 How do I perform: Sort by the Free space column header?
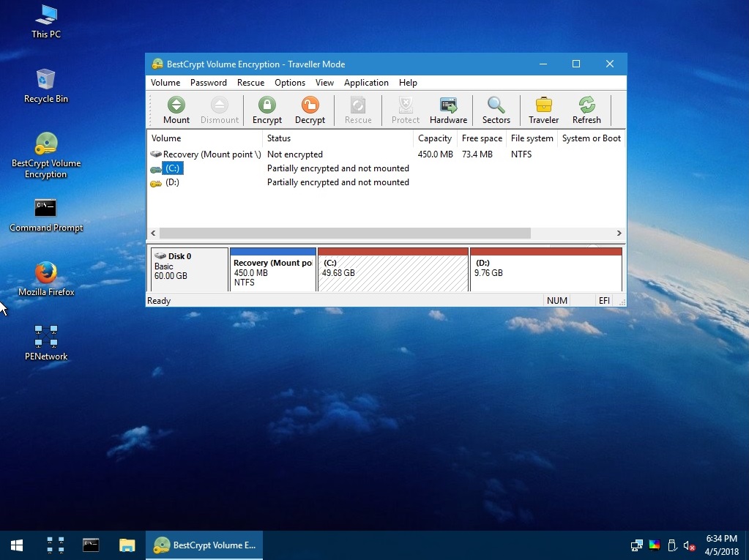pos(482,138)
